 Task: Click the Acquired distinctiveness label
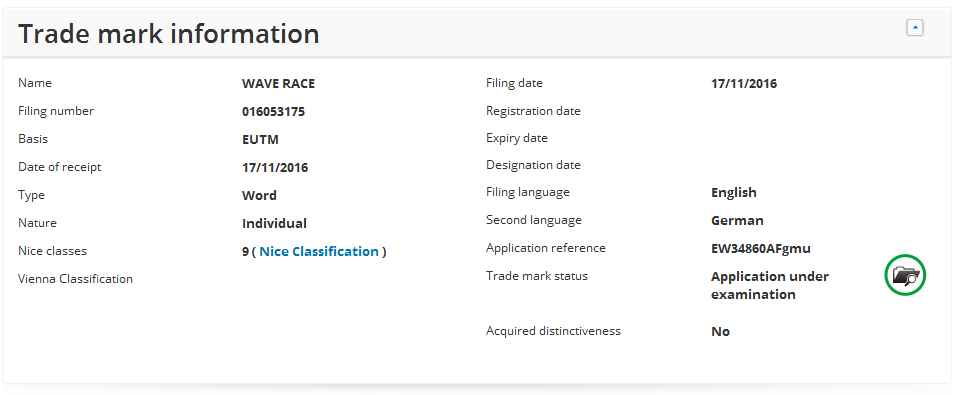554,331
